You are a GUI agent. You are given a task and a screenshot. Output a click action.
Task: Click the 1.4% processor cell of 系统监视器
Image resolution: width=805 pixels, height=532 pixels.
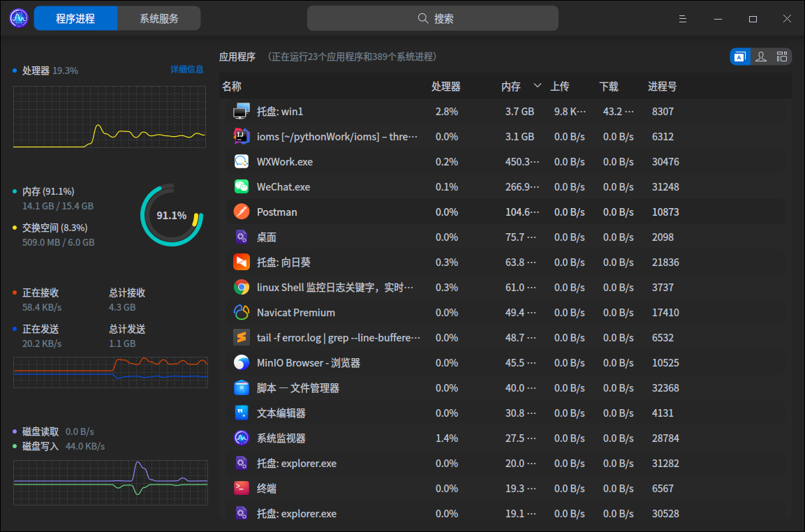447,438
